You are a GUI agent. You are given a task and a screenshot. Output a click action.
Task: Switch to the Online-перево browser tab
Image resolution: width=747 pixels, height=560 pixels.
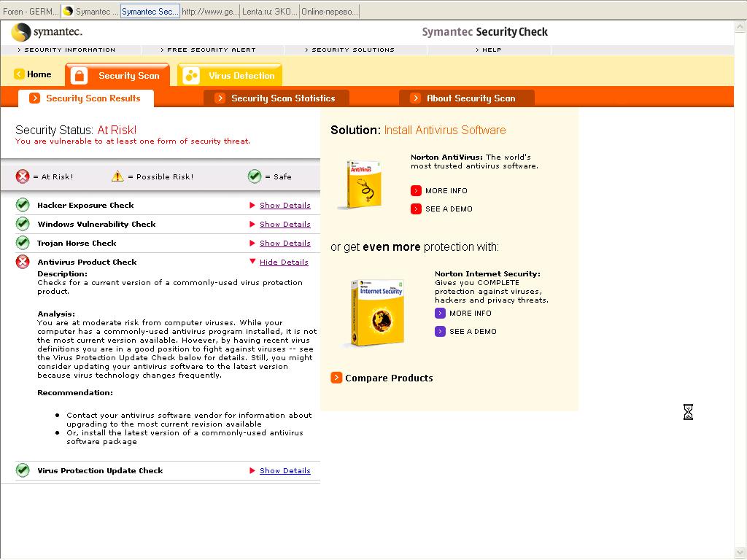point(329,12)
